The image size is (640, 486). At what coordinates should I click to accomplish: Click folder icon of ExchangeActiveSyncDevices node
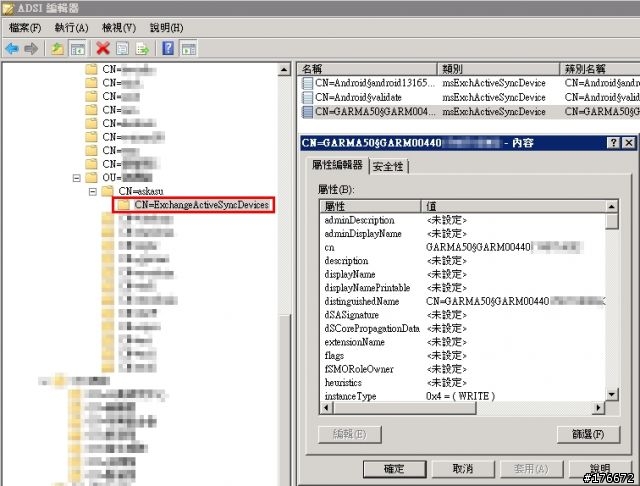(123, 205)
